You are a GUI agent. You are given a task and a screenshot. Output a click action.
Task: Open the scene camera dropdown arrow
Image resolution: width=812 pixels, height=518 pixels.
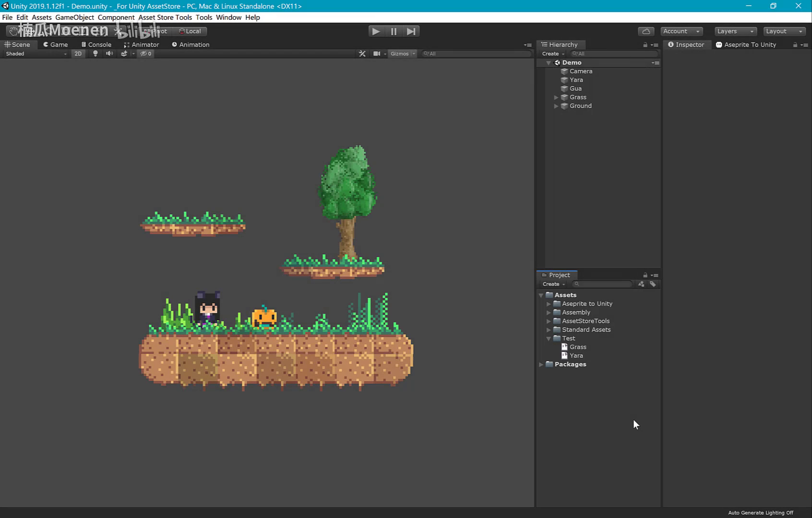pos(385,54)
